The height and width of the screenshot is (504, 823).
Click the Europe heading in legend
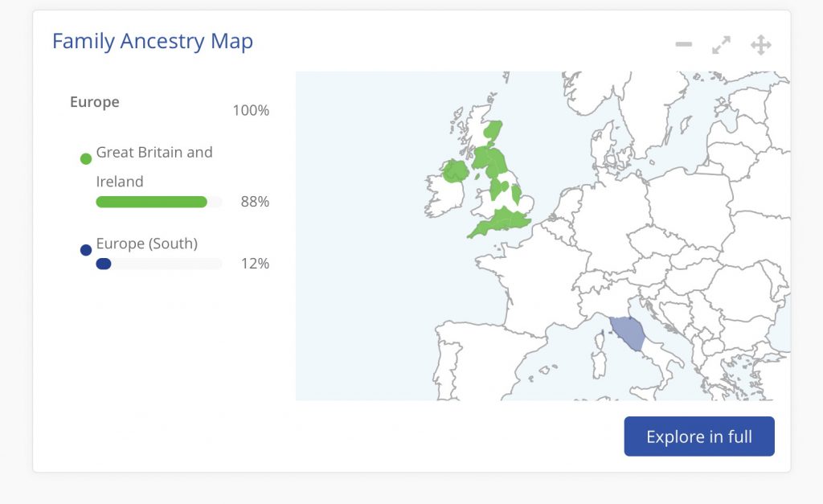95,102
